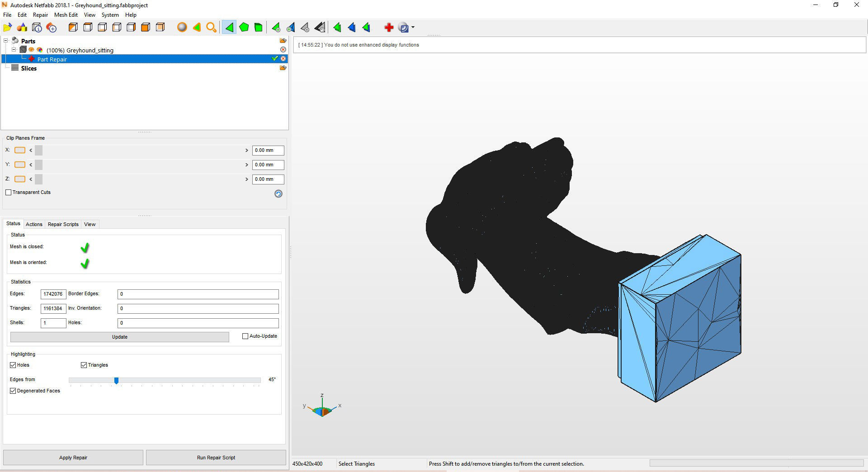The width and height of the screenshot is (868, 472).
Task: Select the fully orange cube view icon
Action: (146, 28)
